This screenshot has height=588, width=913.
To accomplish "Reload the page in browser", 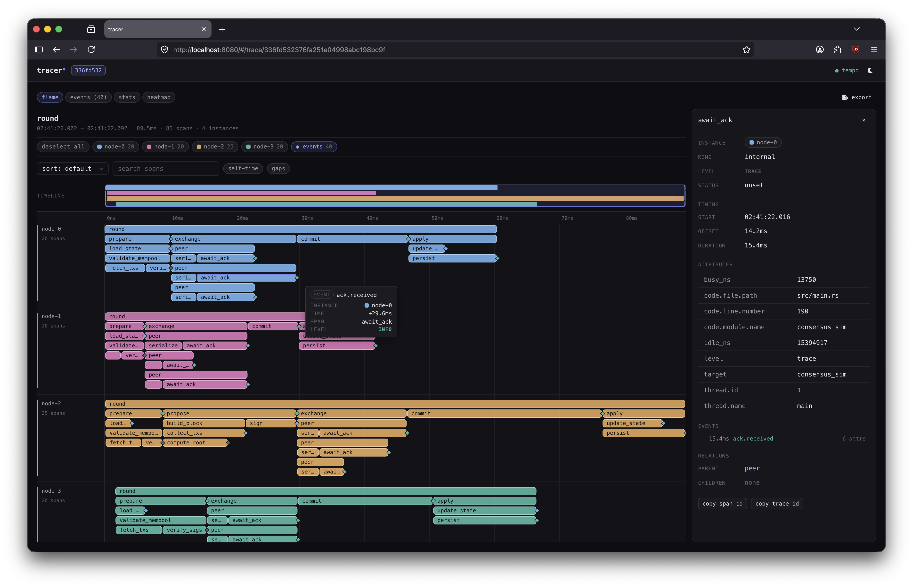I will point(91,50).
